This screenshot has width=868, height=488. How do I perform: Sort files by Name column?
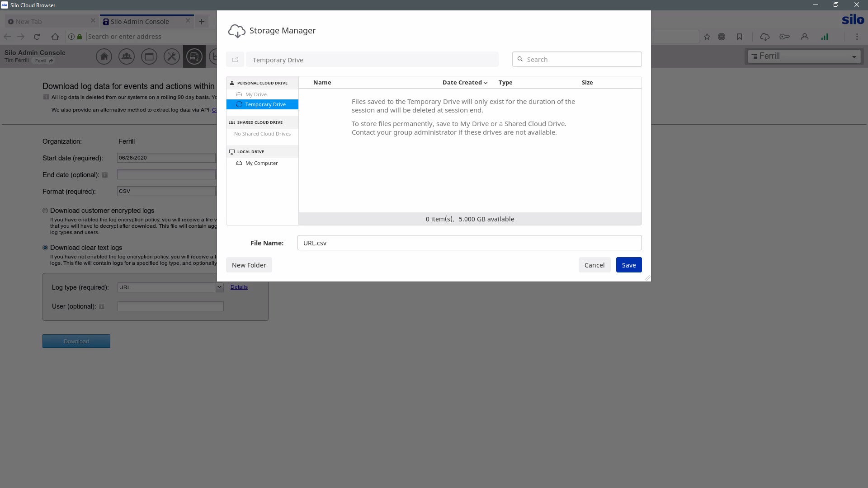point(322,82)
